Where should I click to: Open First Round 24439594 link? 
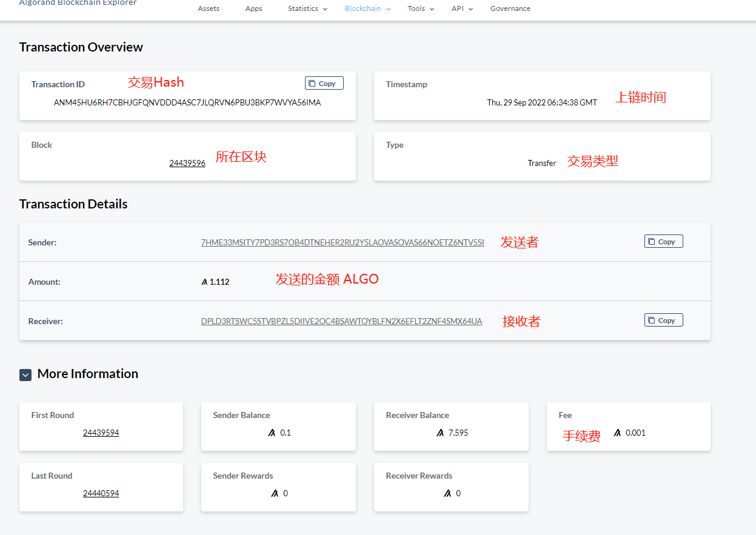click(x=101, y=433)
